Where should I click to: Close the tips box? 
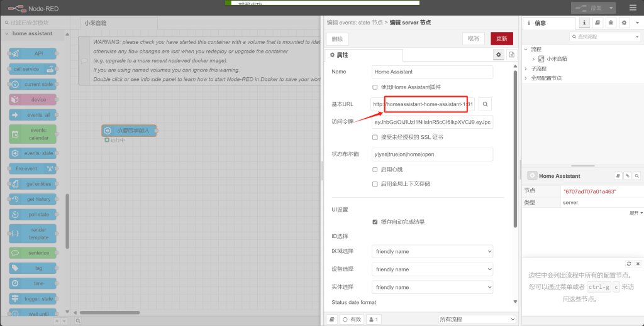pos(638,264)
